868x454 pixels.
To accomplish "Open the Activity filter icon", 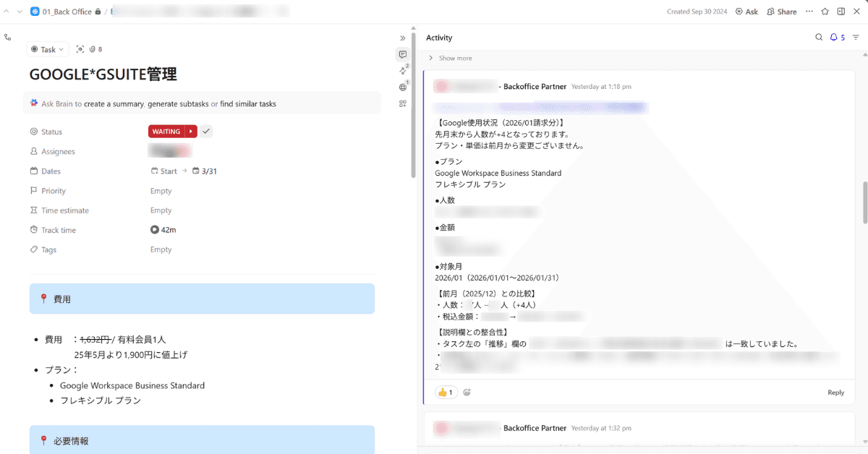I will tap(856, 38).
